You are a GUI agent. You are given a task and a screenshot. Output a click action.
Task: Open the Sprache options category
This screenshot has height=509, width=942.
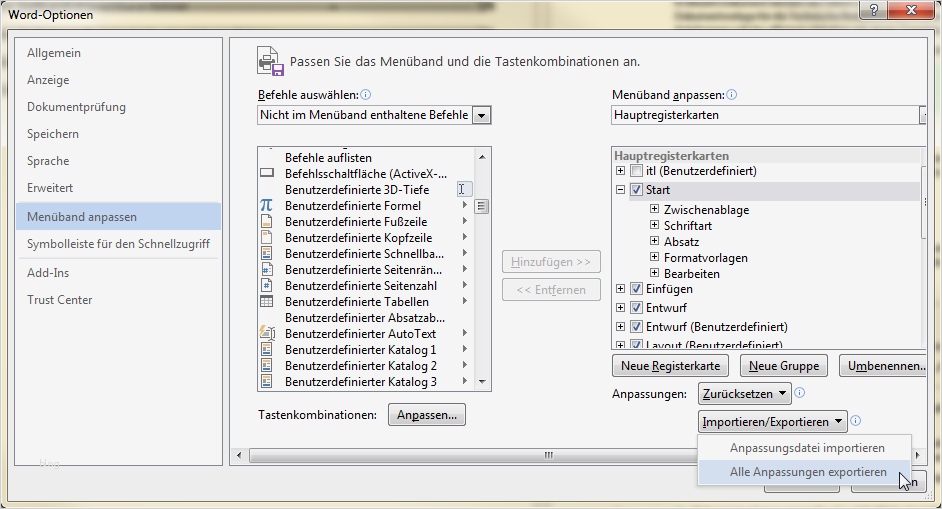(x=48, y=161)
